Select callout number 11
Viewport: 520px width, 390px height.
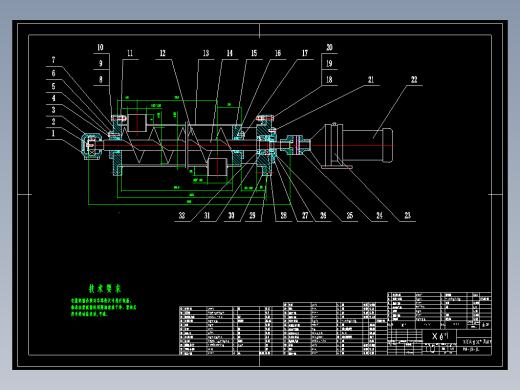click(130, 53)
